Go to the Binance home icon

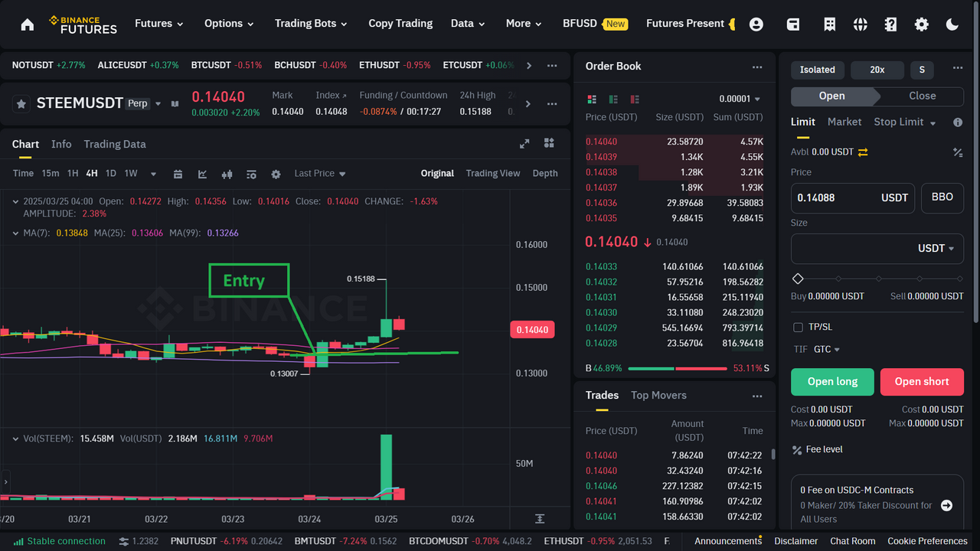pyautogui.click(x=28, y=24)
